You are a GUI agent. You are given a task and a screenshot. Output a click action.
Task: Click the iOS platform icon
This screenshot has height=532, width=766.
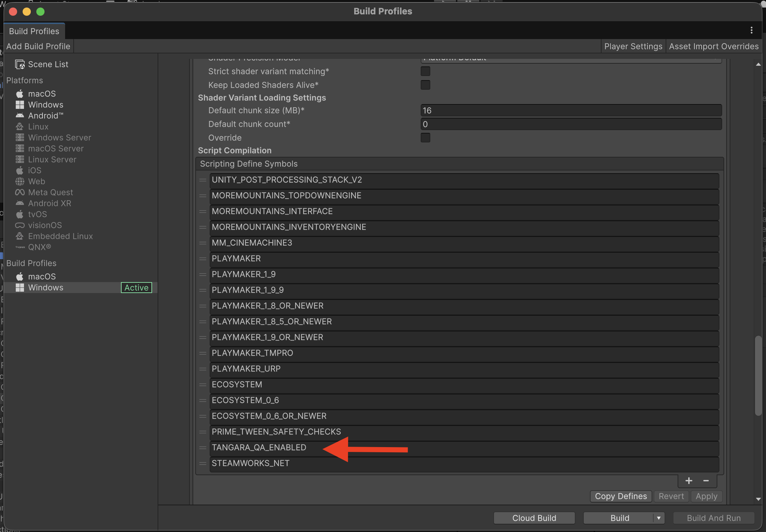pos(20,170)
